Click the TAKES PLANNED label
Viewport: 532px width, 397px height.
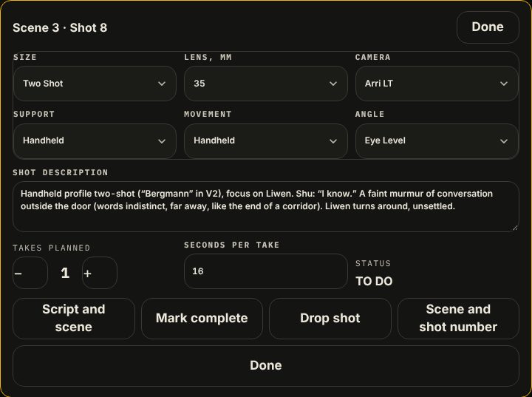[52, 248]
